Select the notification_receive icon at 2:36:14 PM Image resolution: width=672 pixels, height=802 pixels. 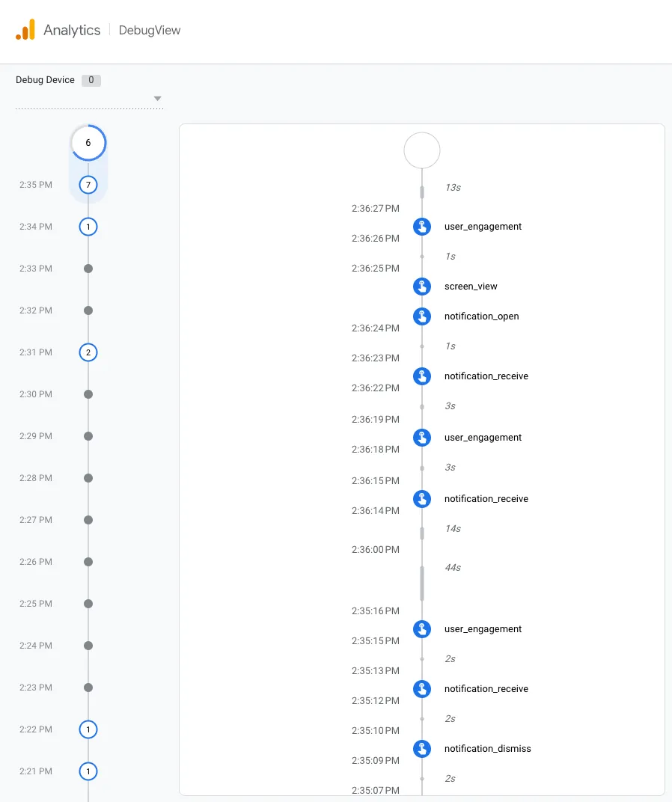tap(422, 498)
